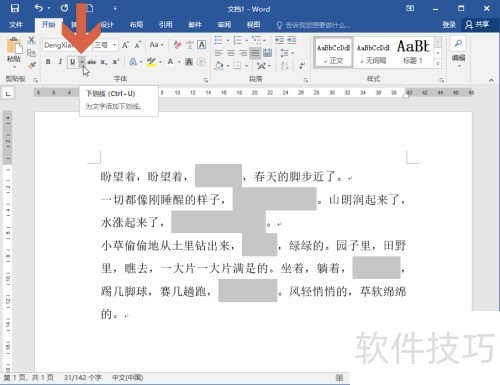Apply strikethrough abc formatting
Viewport: 500px width, 385px height.
coord(92,62)
